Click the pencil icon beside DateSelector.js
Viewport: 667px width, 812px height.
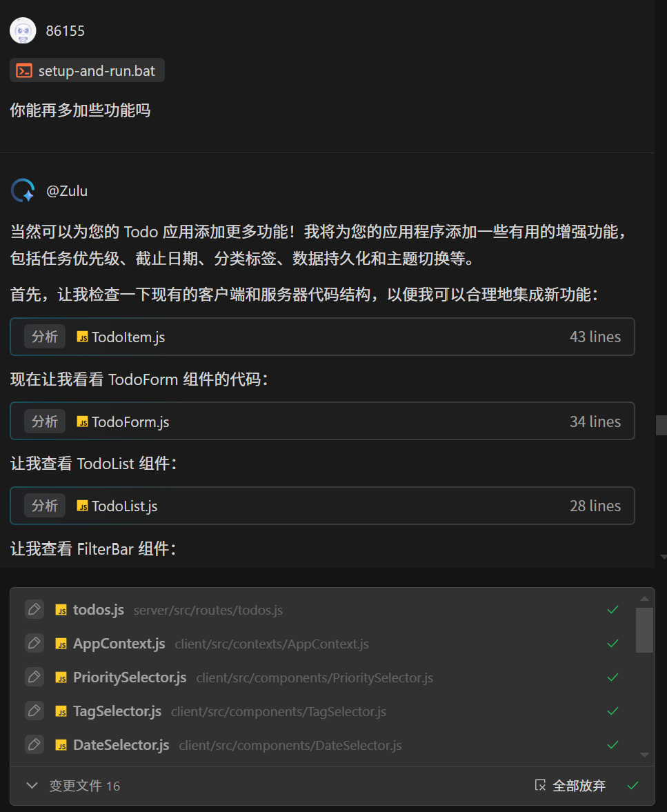(34, 744)
